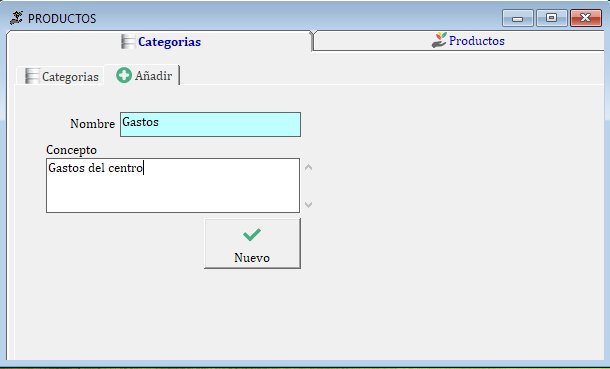Switch to the top-level Categorias tab
The height and width of the screenshot is (369, 610).
160,41
